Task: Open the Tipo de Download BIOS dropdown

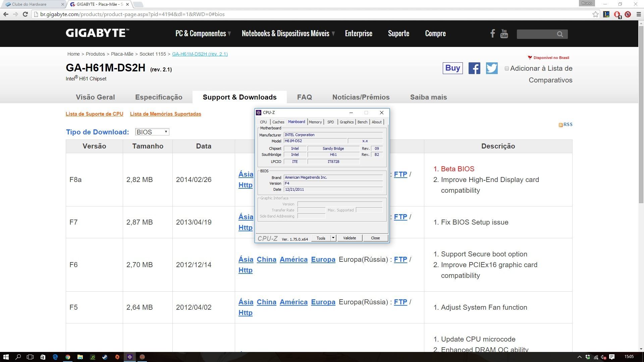Action: point(152,132)
